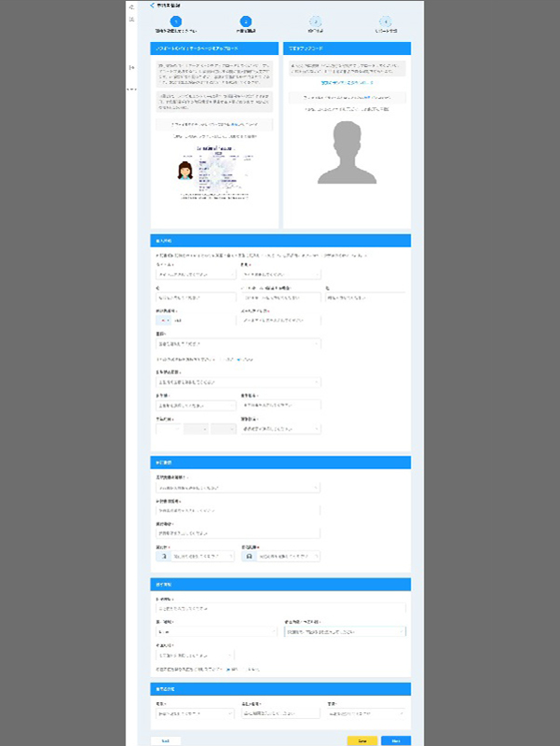This screenshot has height=746, width=560.
Task: Click the headset-style icon on the right icon-prefixed dropdown
Action: 249,556
